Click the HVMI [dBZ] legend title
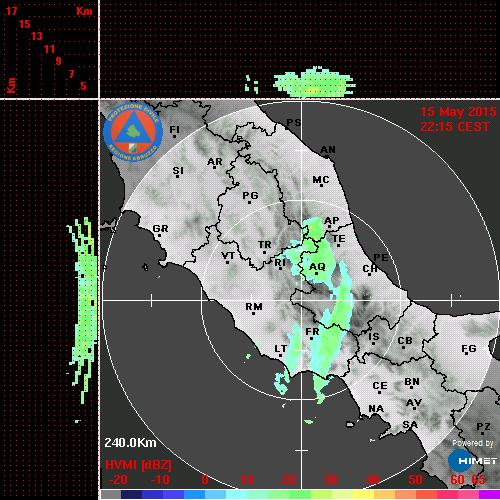The height and width of the screenshot is (500, 500). pos(138,465)
